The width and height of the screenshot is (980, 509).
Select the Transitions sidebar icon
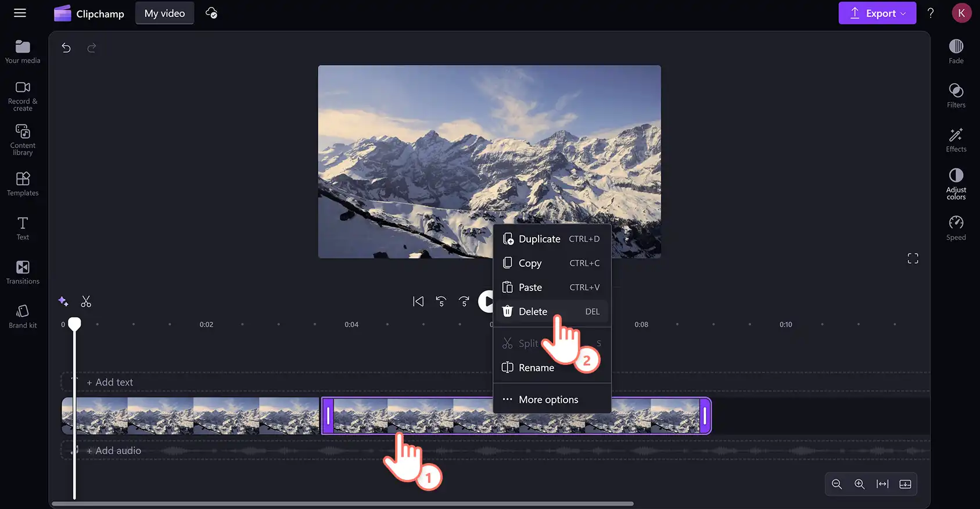[x=23, y=273]
